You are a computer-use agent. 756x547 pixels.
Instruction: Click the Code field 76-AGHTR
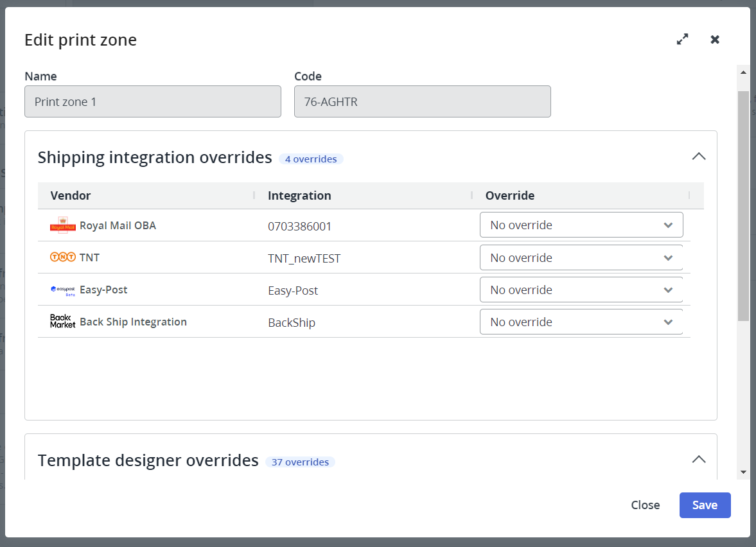click(422, 101)
